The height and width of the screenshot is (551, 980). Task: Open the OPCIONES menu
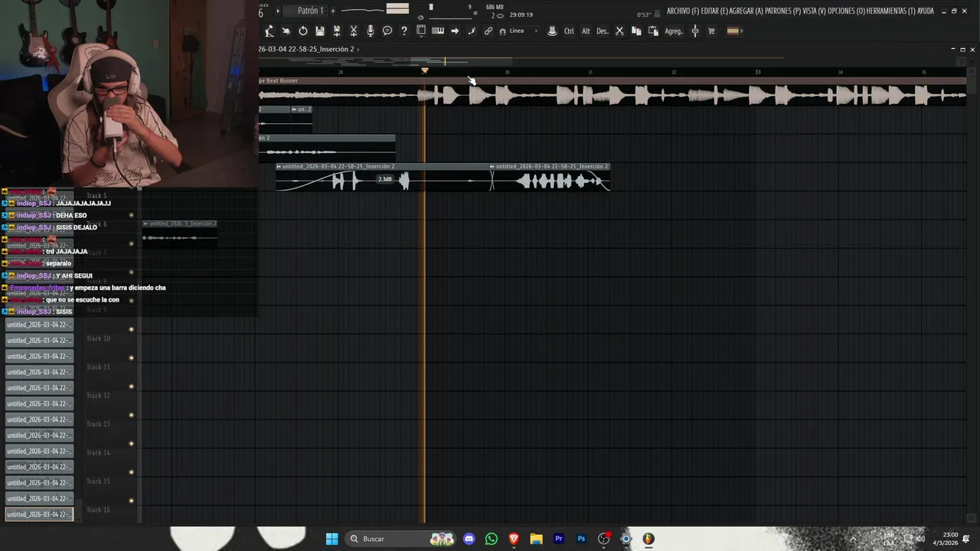point(846,11)
